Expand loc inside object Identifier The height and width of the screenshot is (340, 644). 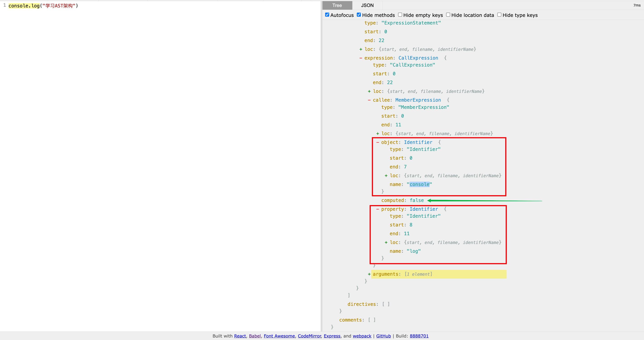pyautogui.click(x=386, y=176)
